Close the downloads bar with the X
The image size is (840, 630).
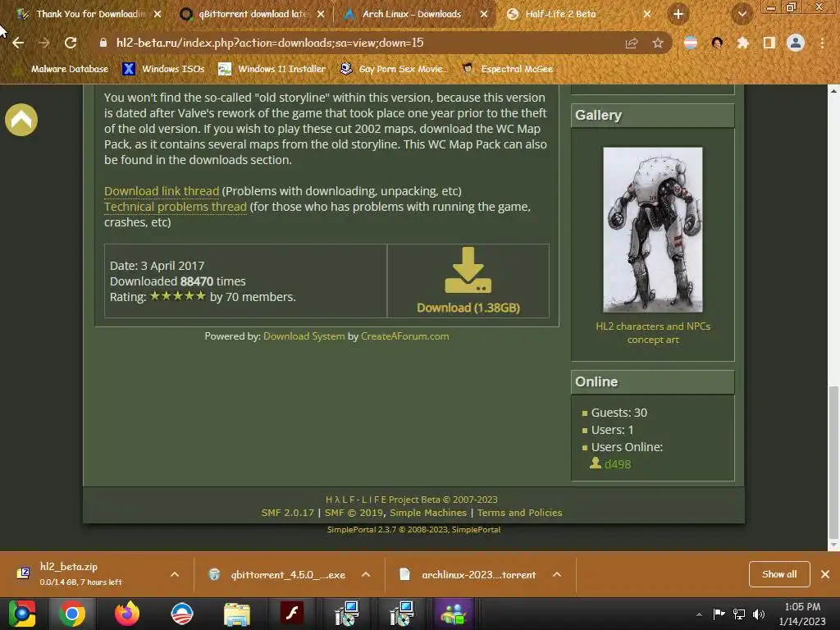pos(825,574)
